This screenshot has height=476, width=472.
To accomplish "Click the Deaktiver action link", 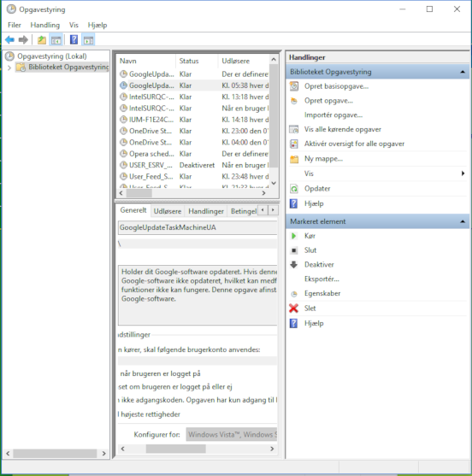I will click(x=319, y=264).
